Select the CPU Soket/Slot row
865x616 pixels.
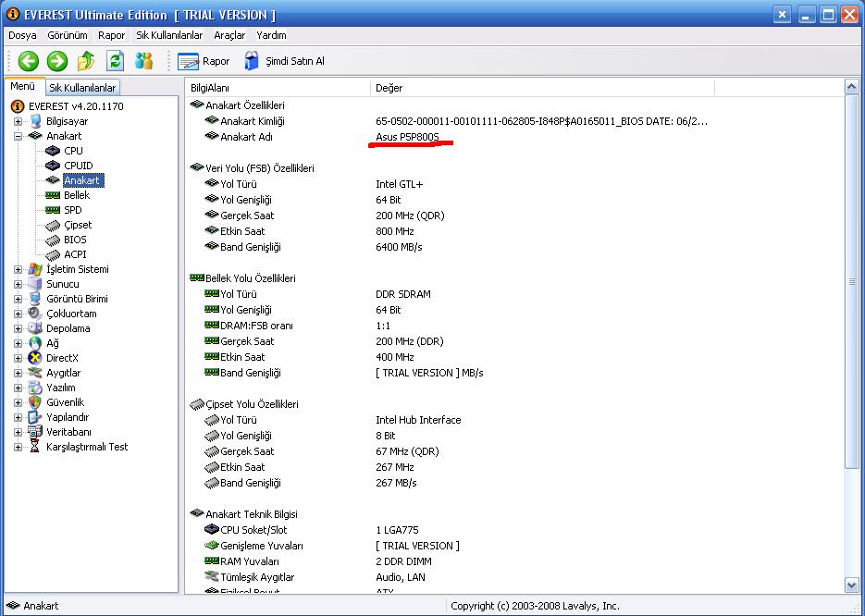point(514,530)
